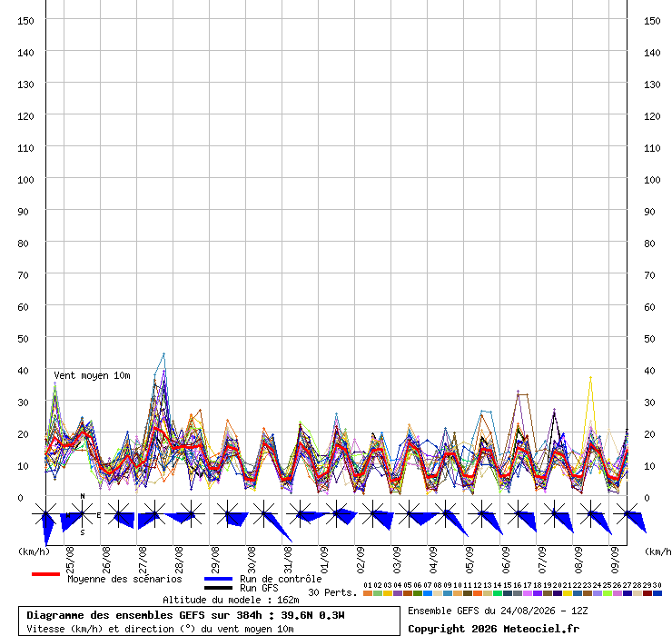
Task: Click the wind rose above the 31/08 label
Action: point(300,513)
